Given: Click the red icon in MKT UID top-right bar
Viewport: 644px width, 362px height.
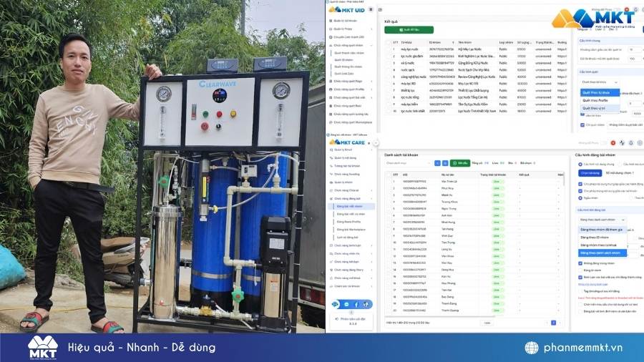Looking at the screenshot, I should point(626,9).
